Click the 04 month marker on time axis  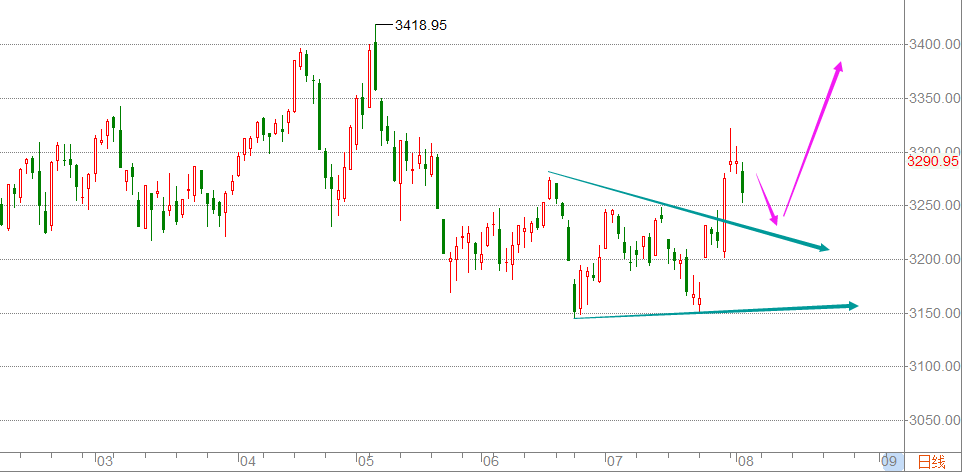[x=247, y=461]
